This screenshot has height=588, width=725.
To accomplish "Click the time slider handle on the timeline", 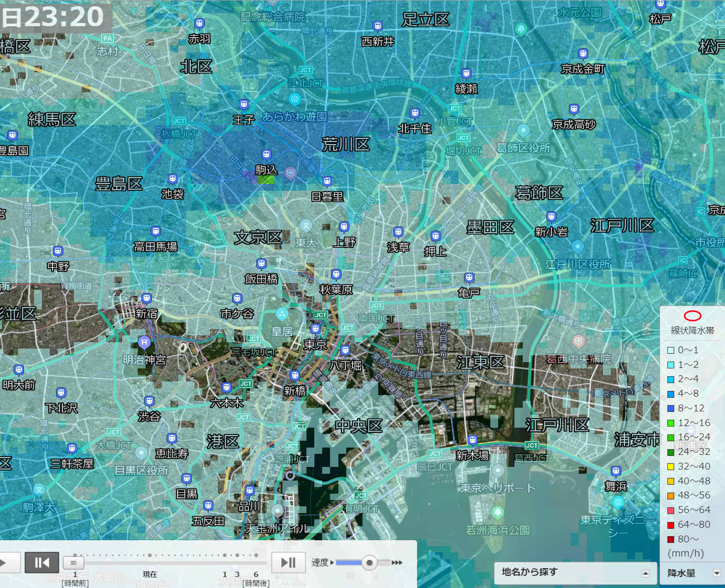I will click(73, 563).
